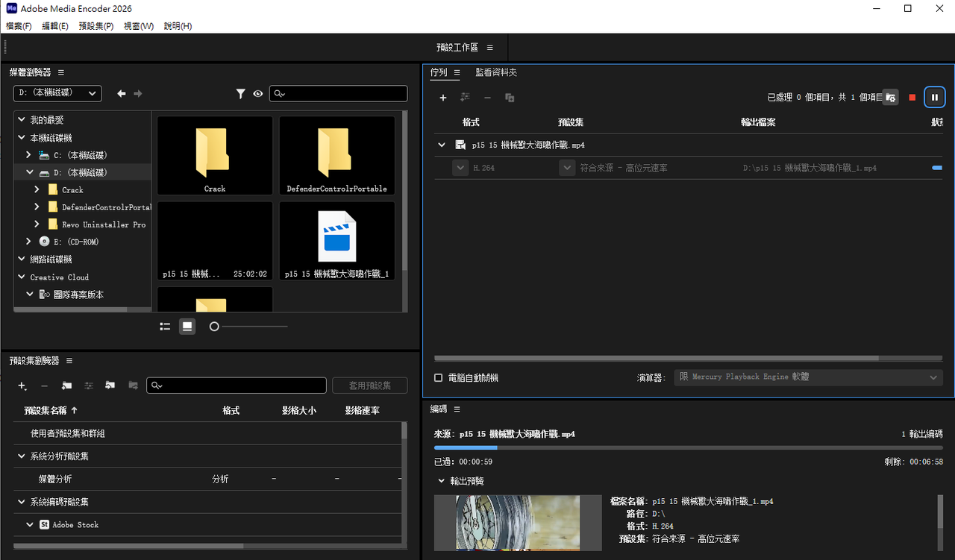Viewport: 955px width, 560px height.
Task: Expand the Revo Uninstaller Pro folder
Action: pos(37,224)
